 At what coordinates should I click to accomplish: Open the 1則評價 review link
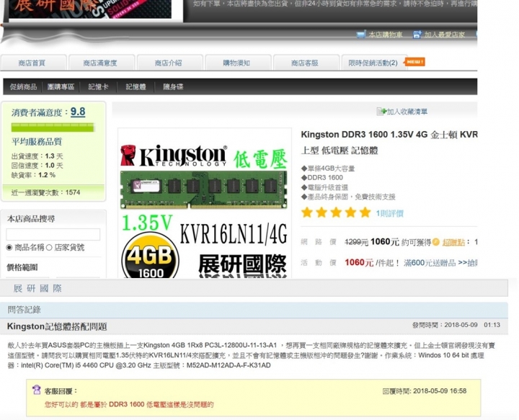point(389,213)
